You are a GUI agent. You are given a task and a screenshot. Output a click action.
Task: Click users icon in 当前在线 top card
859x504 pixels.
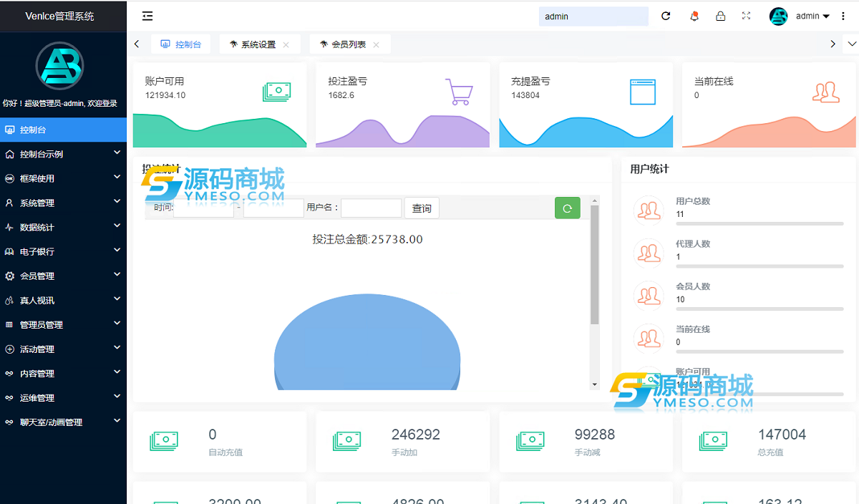point(825,92)
